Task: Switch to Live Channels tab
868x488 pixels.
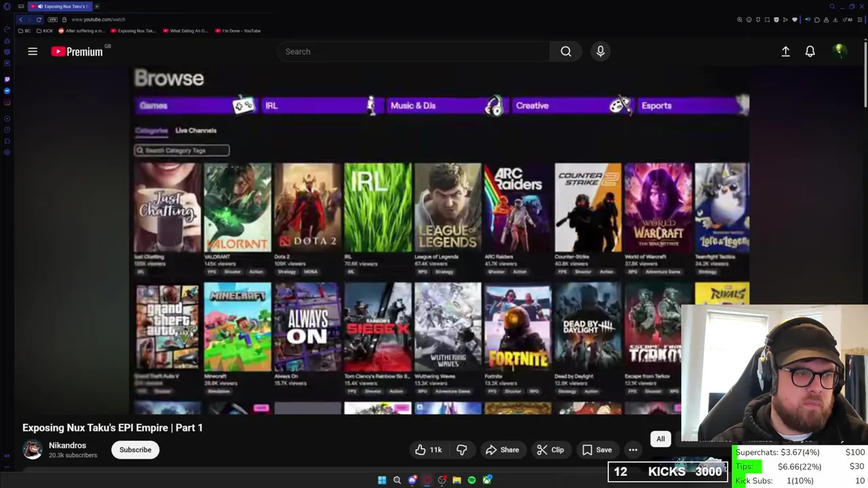Action: point(196,130)
